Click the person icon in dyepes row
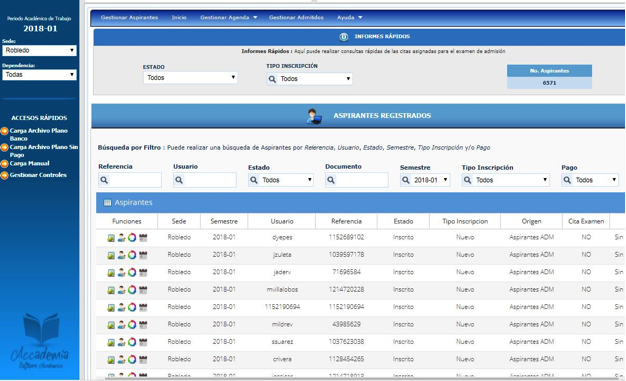The image size is (626, 381). tap(121, 238)
